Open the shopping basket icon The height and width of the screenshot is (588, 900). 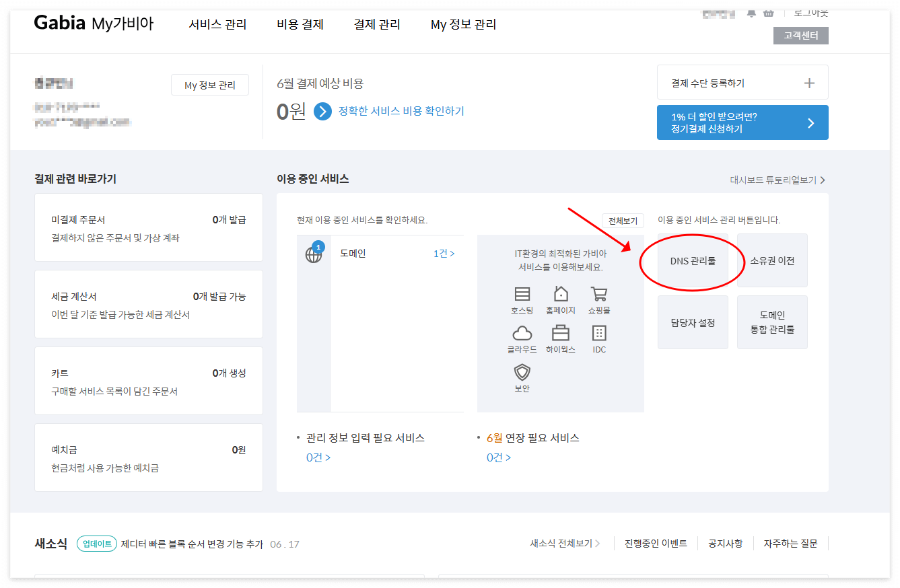(x=768, y=13)
